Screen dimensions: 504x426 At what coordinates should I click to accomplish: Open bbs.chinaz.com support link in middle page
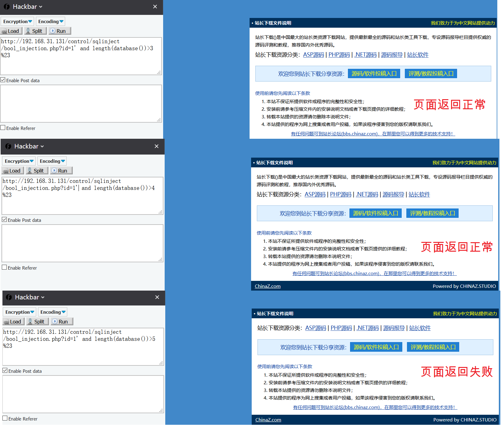coord(374,274)
